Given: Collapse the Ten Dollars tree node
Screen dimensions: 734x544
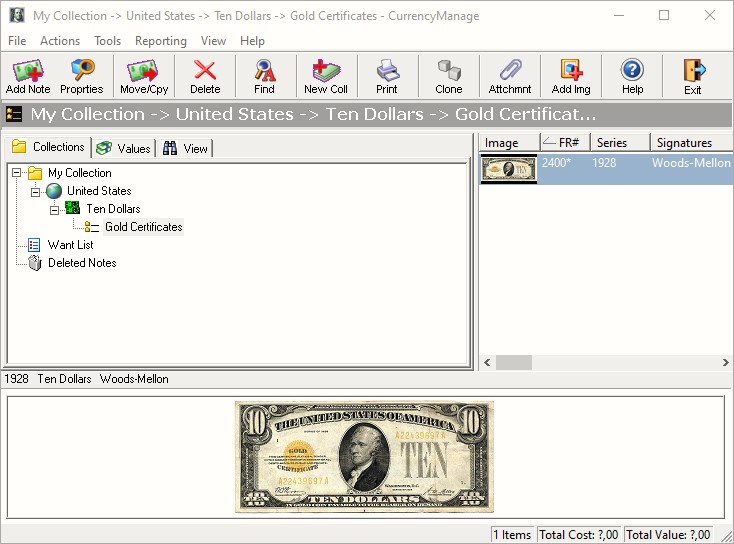Looking at the screenshot, I should [54, 210].
